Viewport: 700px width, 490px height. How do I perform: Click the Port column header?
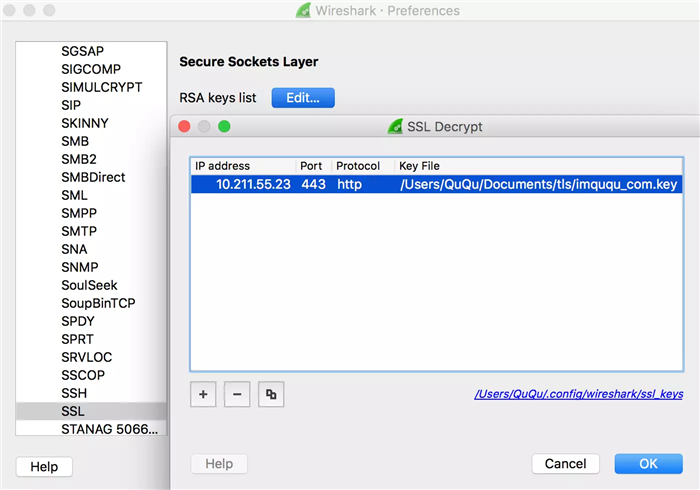[311, 166]
